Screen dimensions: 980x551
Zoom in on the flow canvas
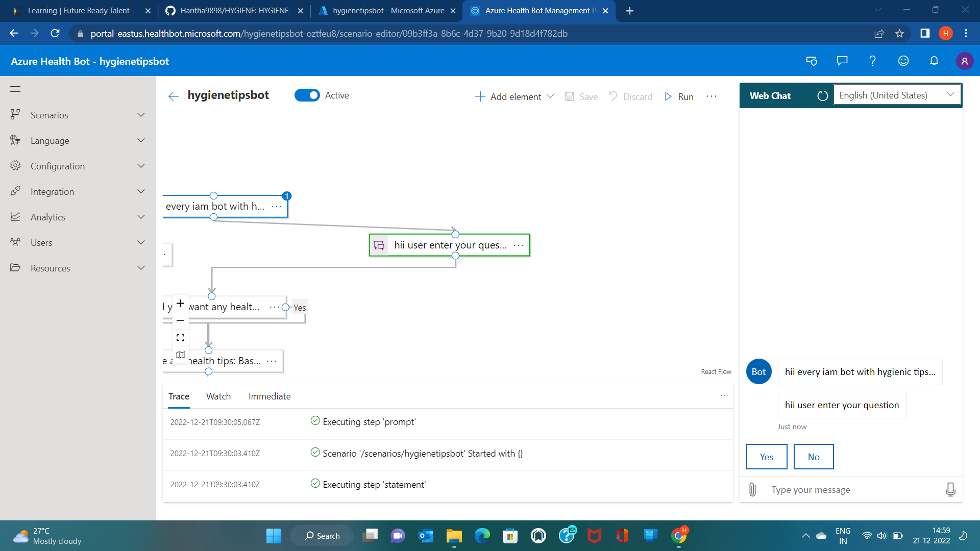[180, 304]
